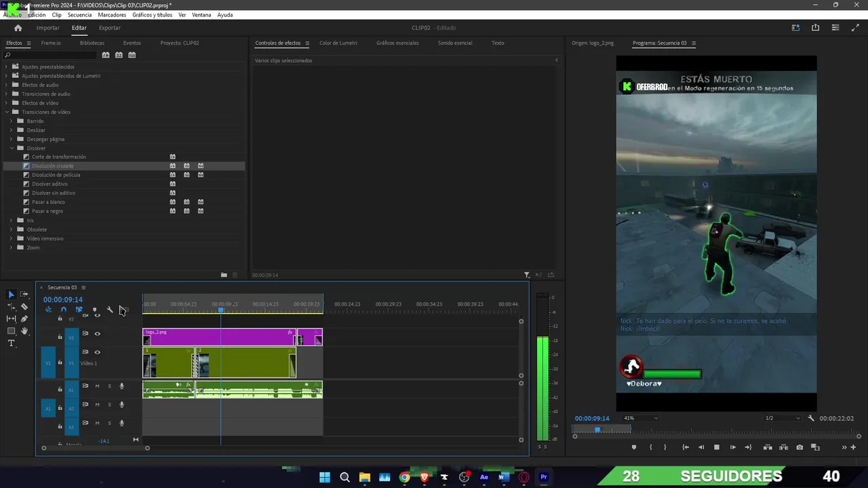Open the Marcadores menu
Viewport: 868px width, 488px height.
[x=112, y=14]
